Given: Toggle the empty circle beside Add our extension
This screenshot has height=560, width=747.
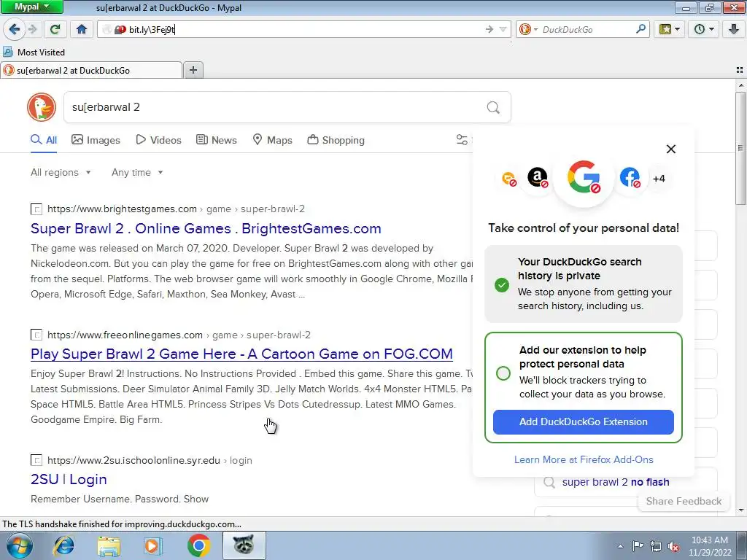Looking at the screenshot, I should 503,373.
